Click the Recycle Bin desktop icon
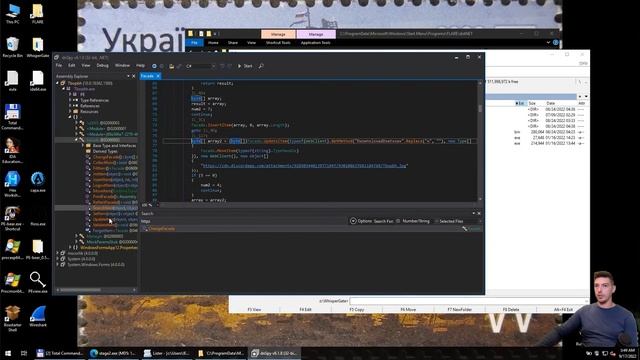This screenshot has width=640, height=360. pos(13,47)
